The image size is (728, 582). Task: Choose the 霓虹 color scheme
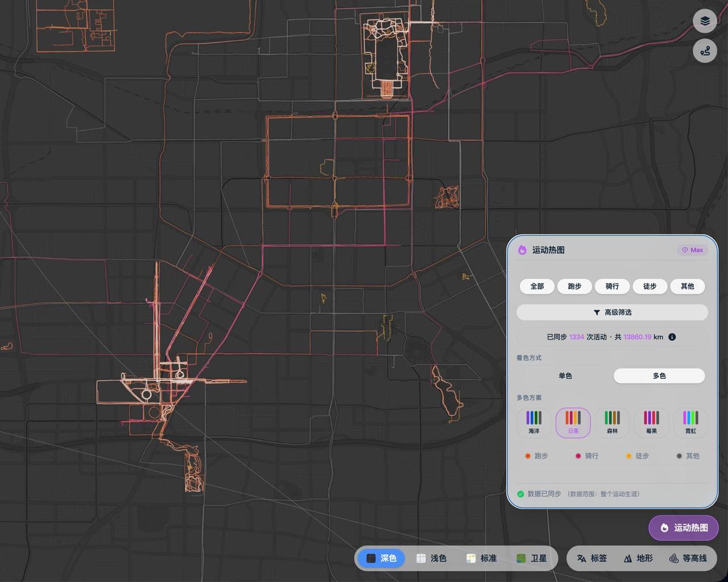tap(690, 423)
